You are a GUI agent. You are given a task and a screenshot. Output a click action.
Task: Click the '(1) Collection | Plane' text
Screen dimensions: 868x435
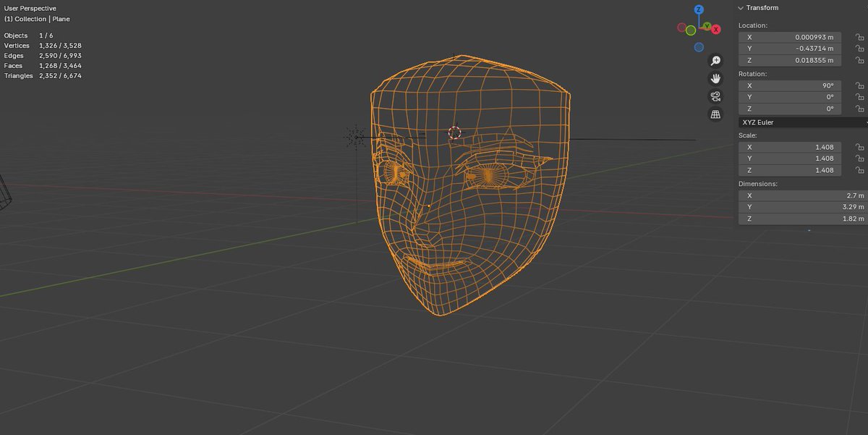37,19
